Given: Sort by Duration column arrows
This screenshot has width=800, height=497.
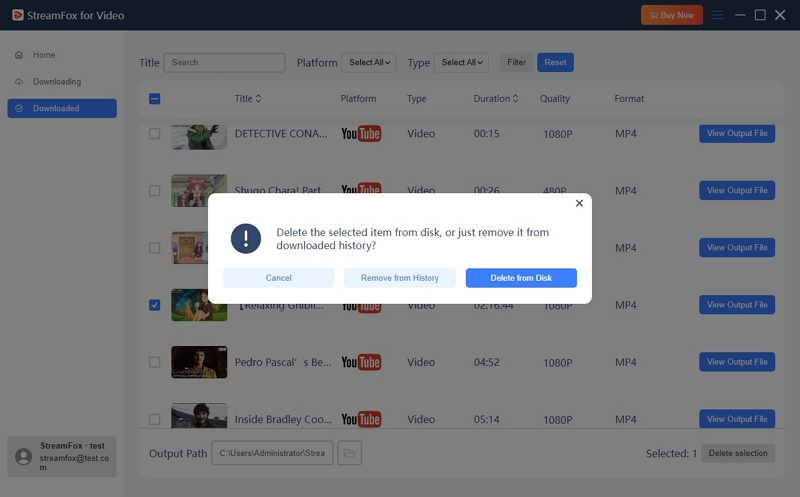Looking at the screenshot, I should coord(515,98).
